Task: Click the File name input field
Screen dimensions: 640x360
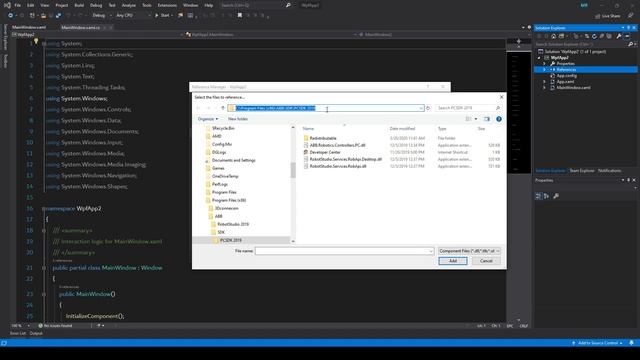Action: 344,251
